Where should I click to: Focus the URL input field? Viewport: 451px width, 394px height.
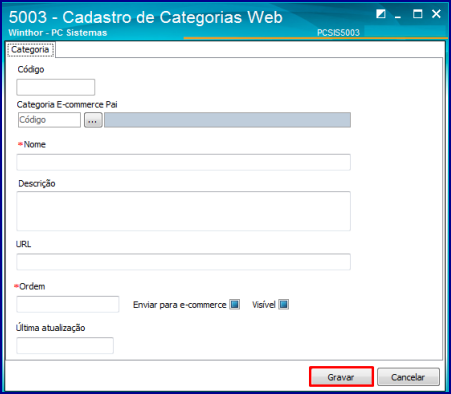point(183,262)
